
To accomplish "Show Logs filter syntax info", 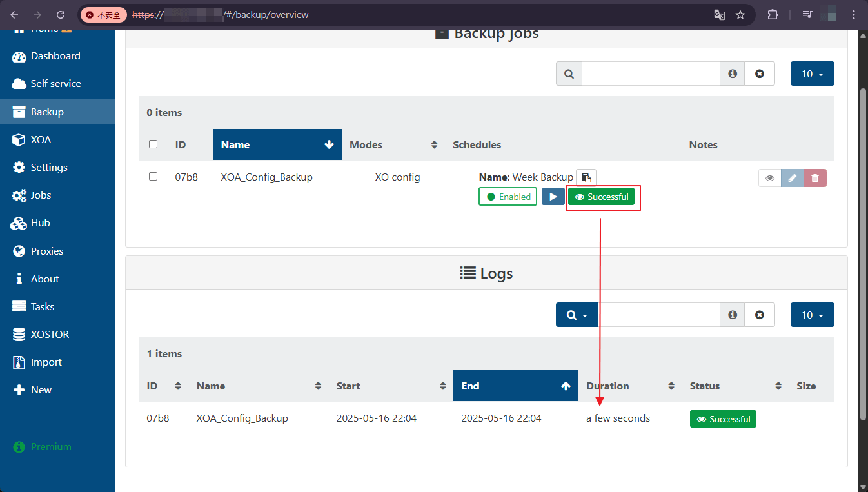I will click(733, 315).
